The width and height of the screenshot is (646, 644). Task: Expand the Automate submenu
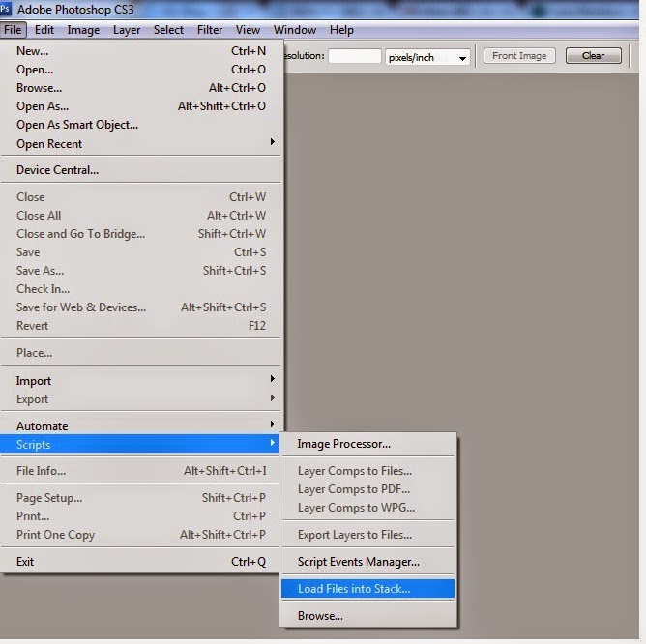click(x=141, y=426)
